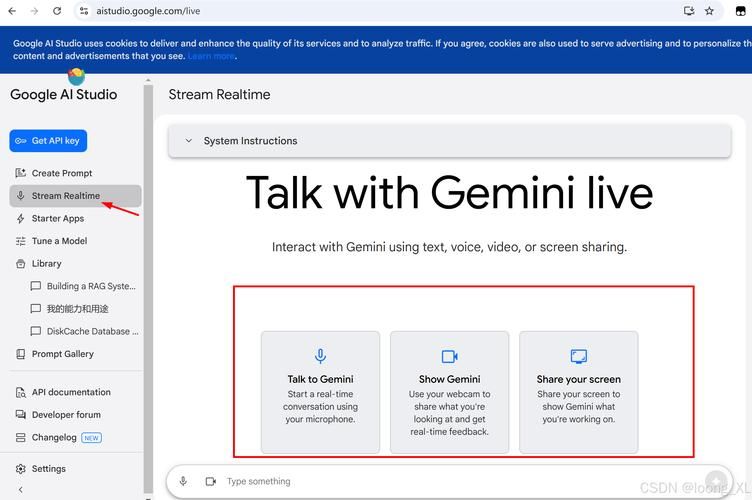Viewport: 752px width, 500px height.
Task: Open the Library section in the sidebar
Action: (46, 264)
